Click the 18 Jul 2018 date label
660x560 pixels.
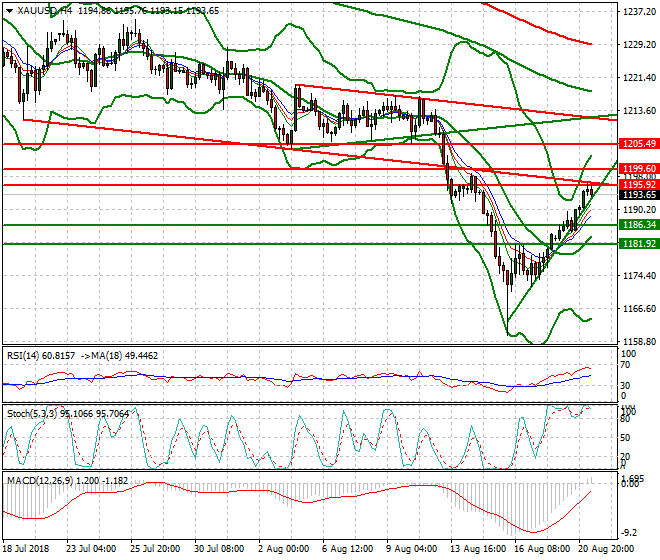coord(26,549)
